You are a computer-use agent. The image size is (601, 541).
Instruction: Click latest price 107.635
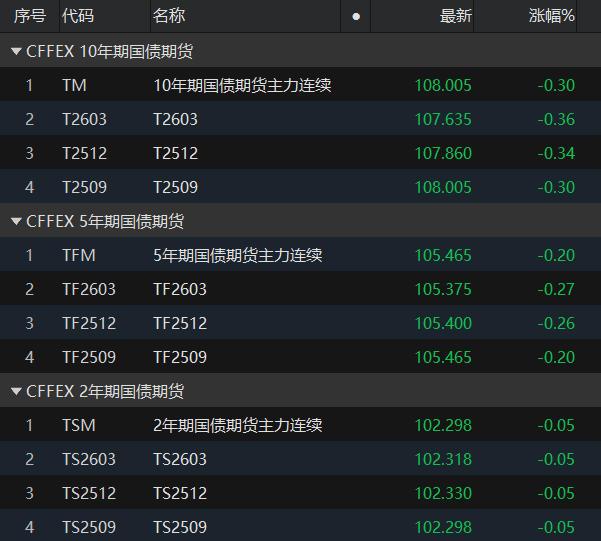click(x=443, y=119)
